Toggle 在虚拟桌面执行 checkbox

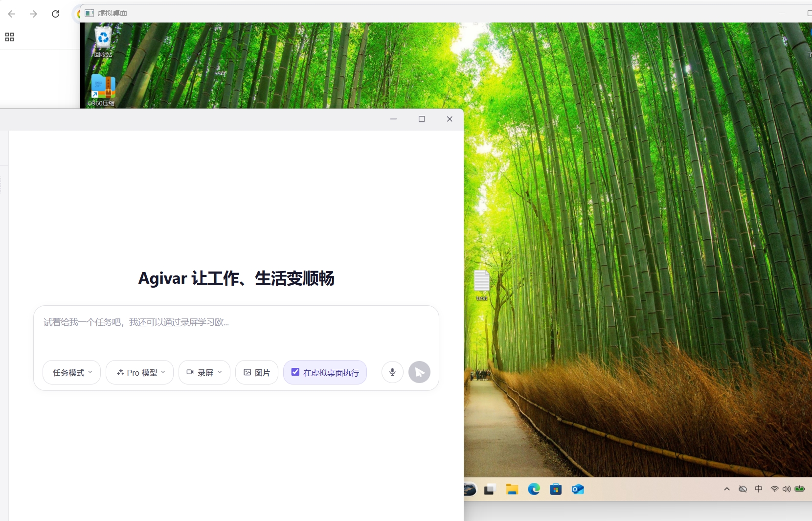click(x=295, y=372)
